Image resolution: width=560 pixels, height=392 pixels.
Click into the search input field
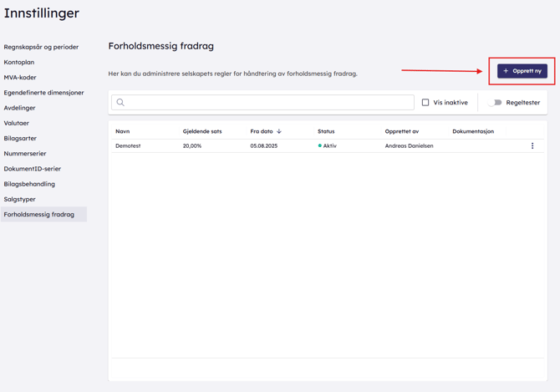[267, 103]
